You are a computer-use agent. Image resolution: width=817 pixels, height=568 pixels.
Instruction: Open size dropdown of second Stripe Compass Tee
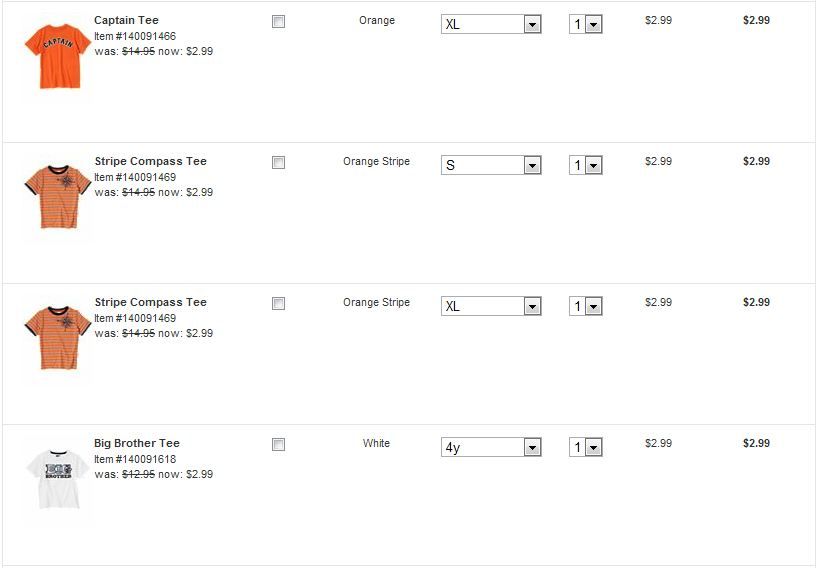491,306
